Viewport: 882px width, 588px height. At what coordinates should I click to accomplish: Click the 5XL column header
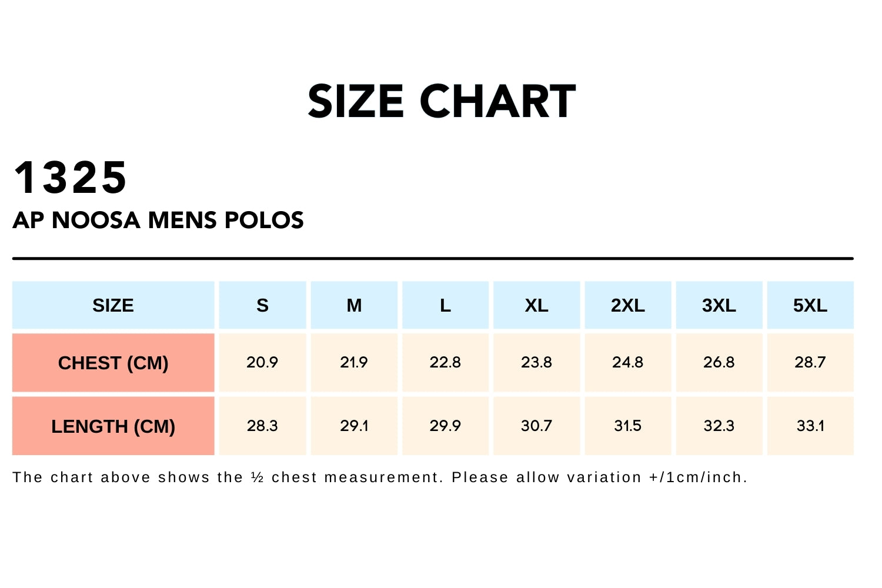810,305
